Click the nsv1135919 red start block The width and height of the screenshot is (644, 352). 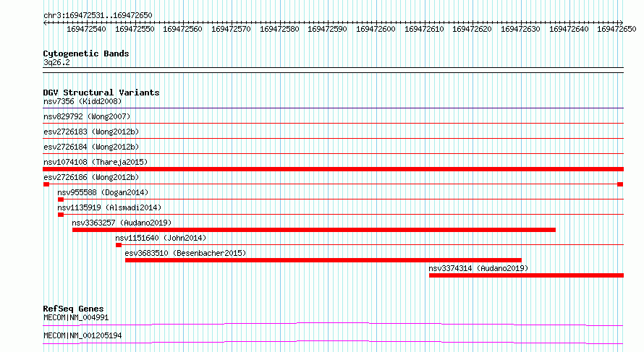coord(61,215)
